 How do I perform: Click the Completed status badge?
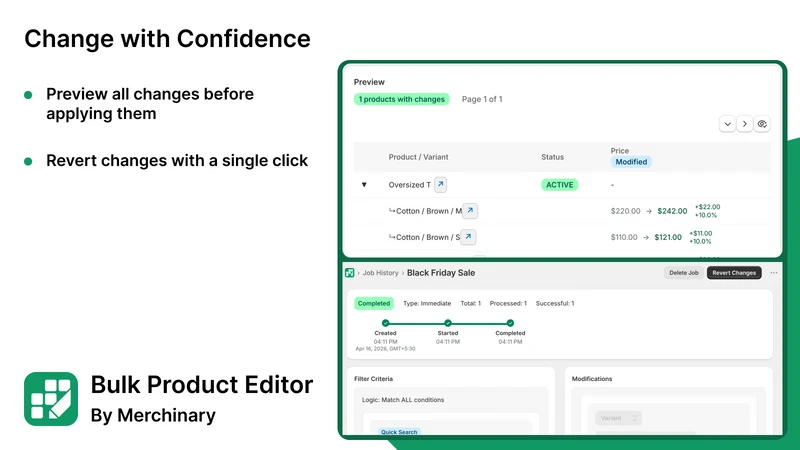(374, 303)
